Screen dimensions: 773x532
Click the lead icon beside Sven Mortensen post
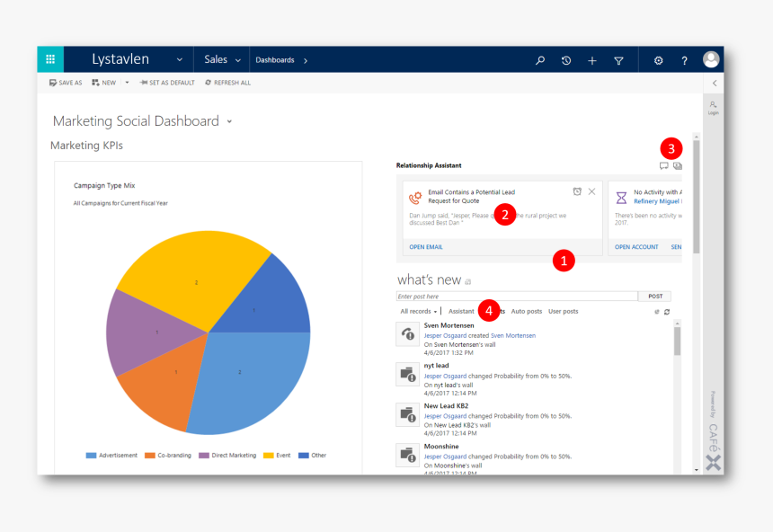[x=408, y=334]
